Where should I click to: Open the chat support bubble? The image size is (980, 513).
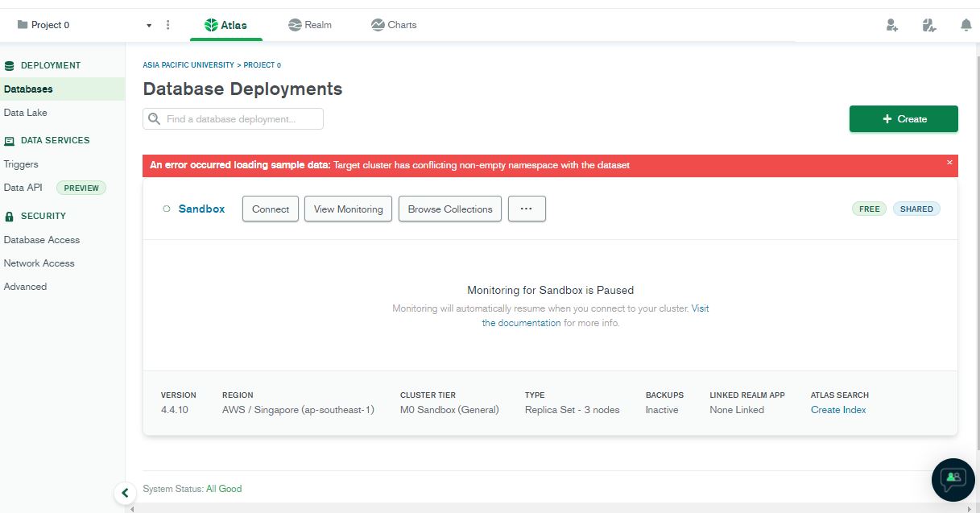pyautogui.click(x=953, y=479)
